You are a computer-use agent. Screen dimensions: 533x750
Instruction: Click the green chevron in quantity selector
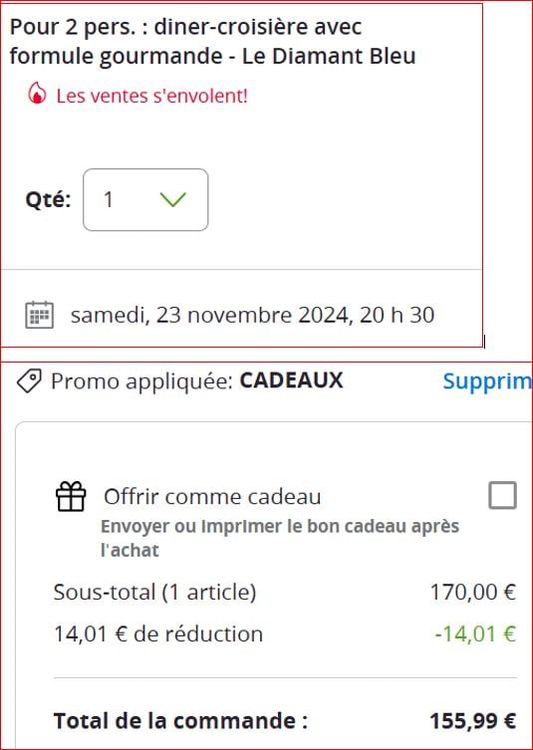(x=173, y=199)
